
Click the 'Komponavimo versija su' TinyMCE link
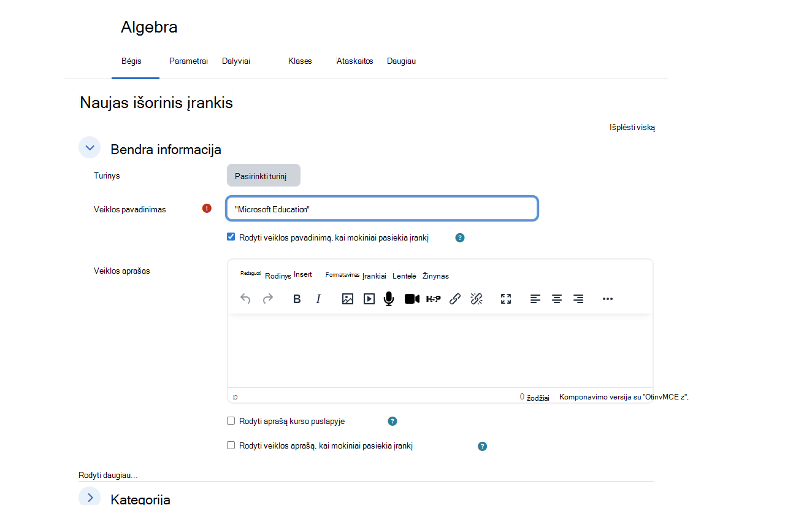624,397
